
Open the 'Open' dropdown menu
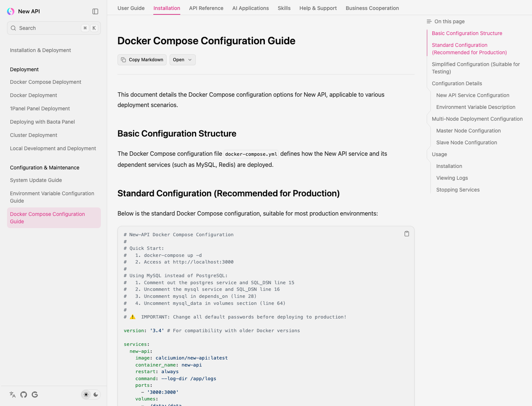pyautogui.click(x=183, y=60)
